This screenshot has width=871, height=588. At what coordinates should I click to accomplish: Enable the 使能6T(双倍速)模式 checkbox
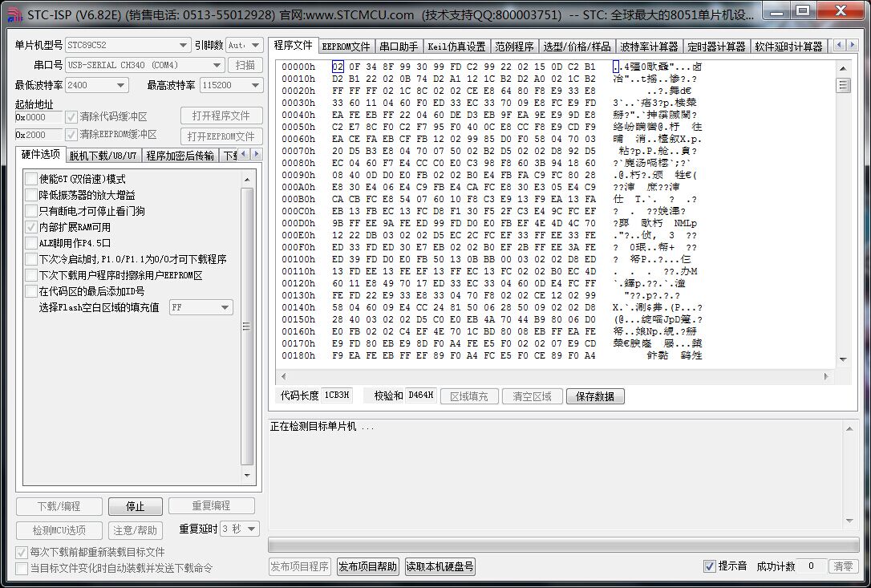31,179
